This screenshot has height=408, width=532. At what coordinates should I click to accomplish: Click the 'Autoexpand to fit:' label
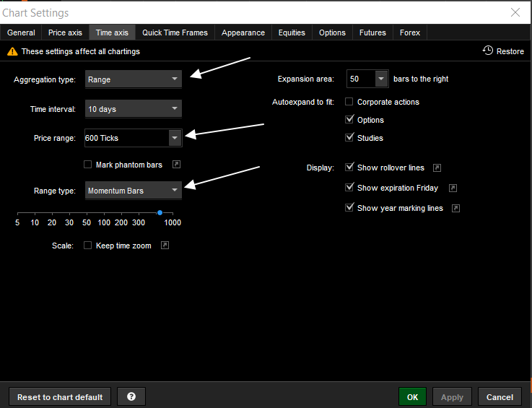point(303,102)
